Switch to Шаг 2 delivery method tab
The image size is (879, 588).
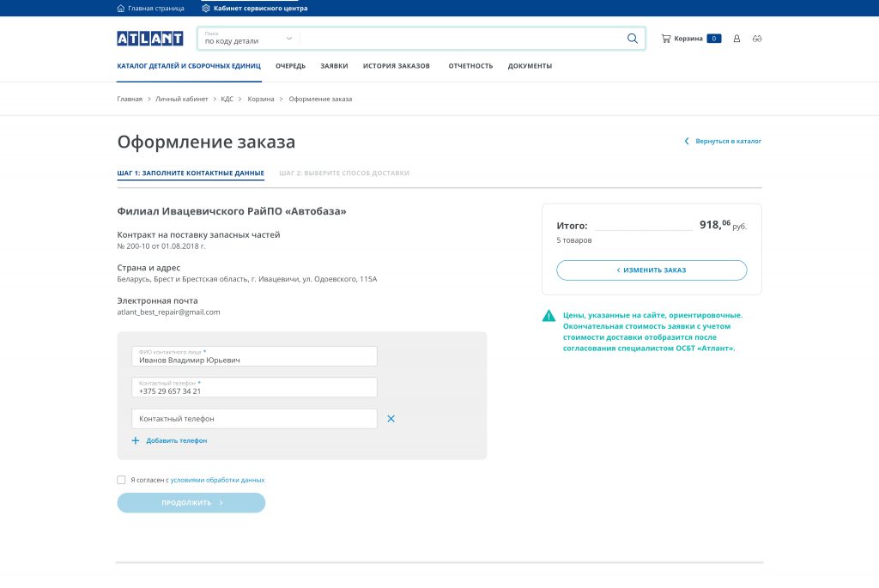click(343, 173)
